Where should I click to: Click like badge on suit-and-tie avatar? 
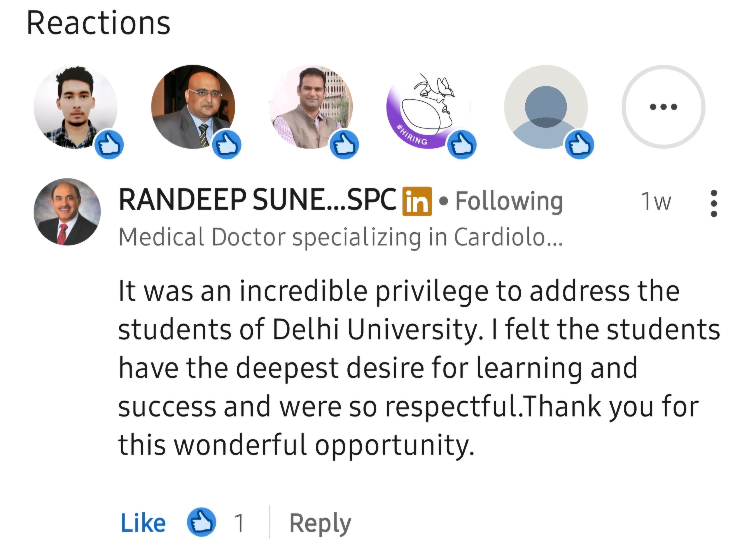(227, 144)
